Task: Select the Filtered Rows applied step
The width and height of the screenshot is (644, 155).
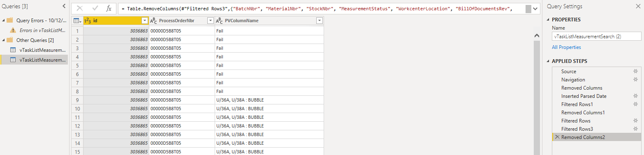Action: (x=597, y=120)
